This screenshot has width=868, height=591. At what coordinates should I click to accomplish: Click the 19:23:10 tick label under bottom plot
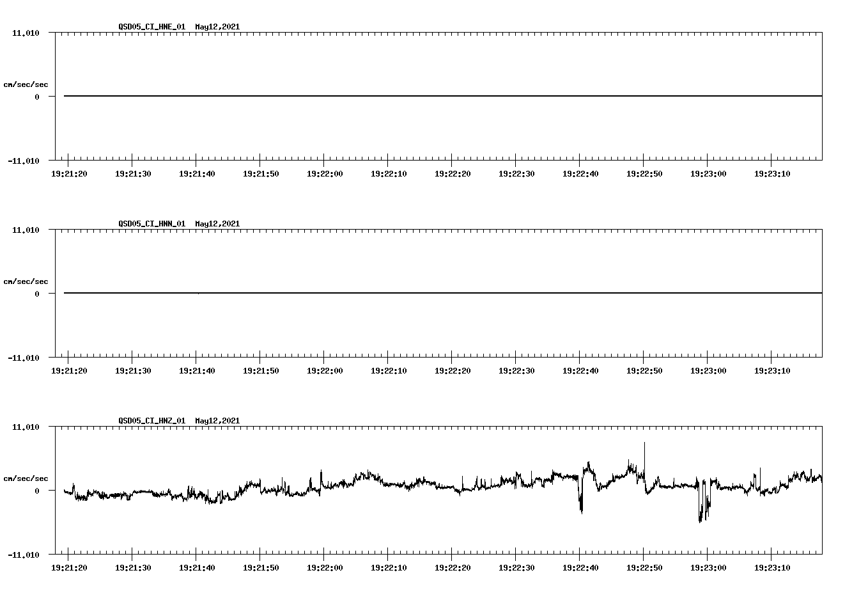click(x=773, y=567)
